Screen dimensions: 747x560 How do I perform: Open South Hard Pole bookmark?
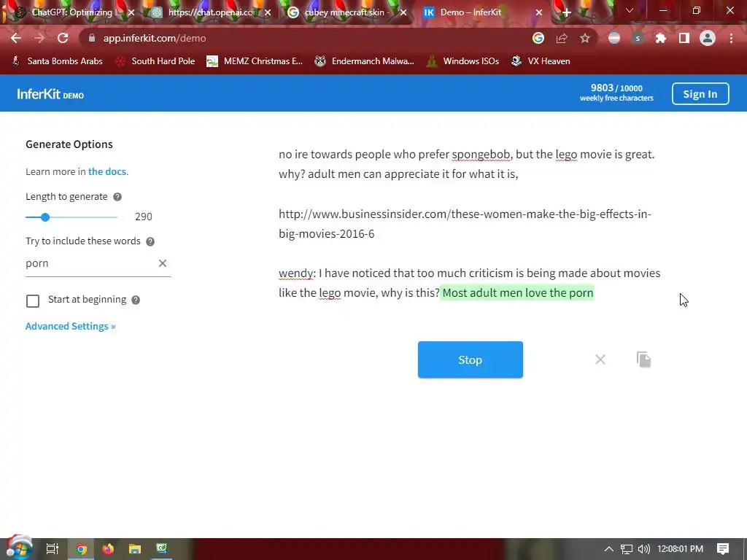(155, 61)
